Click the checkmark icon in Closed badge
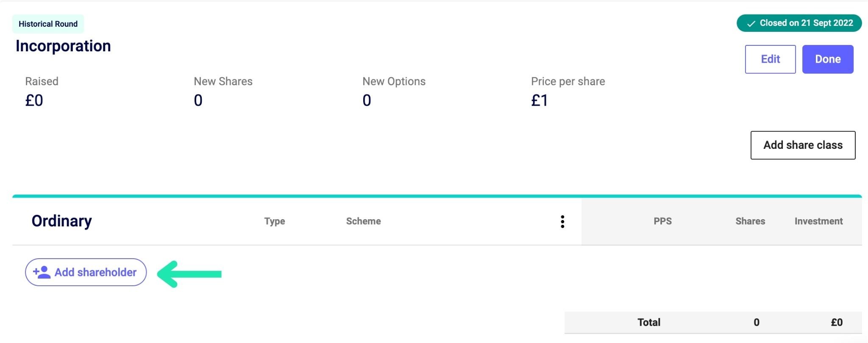Viewport: 868px width, 343px height. [x=751, y=24]
